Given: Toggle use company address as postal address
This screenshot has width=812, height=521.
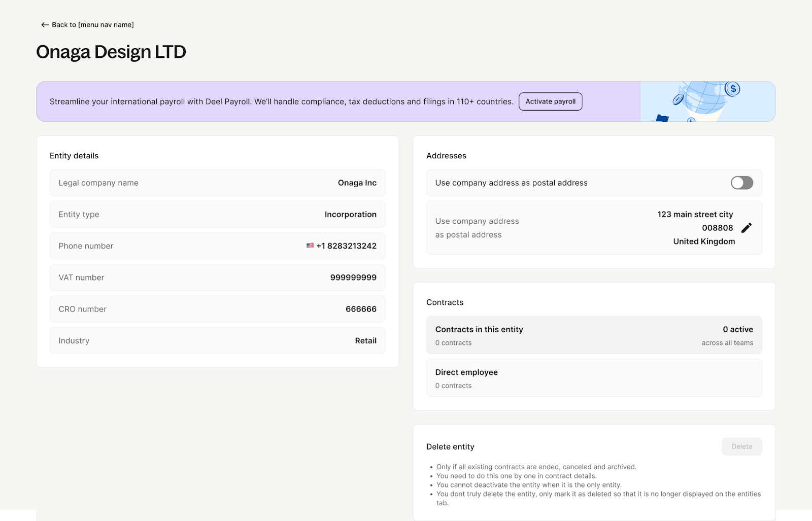Looking at the screenshot, I should point(741,183).
